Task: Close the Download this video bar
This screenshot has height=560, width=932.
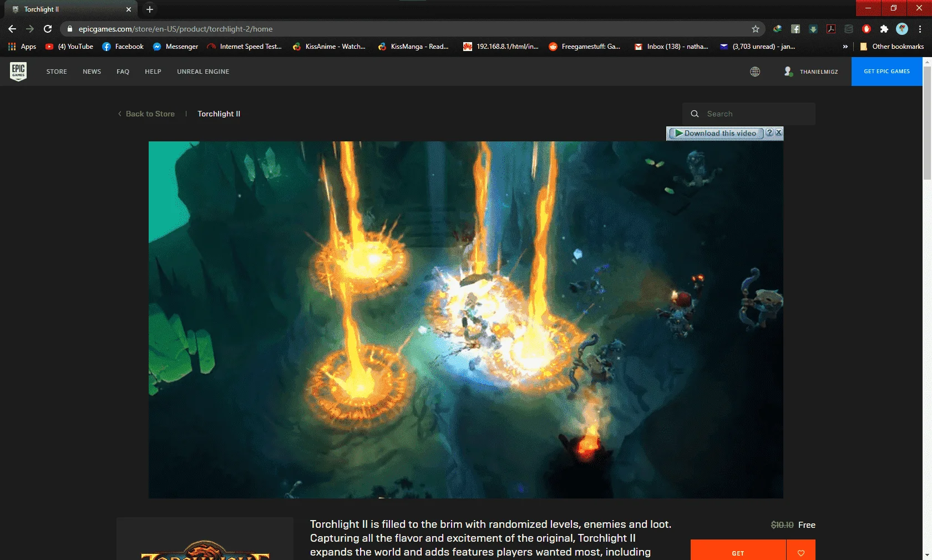Action: (779, 133)
